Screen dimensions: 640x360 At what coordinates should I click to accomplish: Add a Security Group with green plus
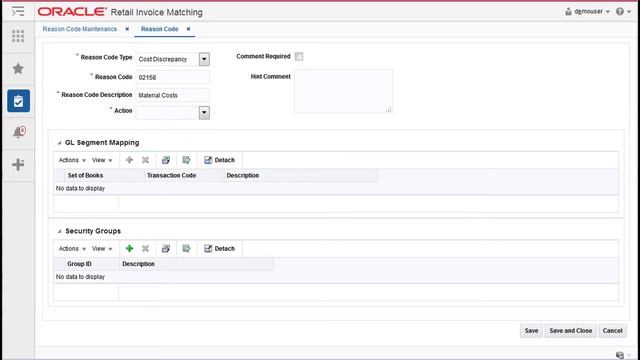click(x=129, y=249)
